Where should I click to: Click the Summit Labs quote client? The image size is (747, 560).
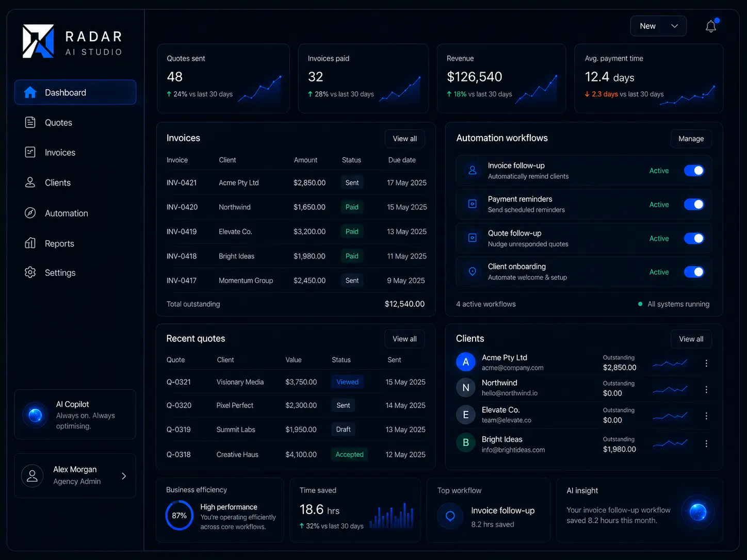point(236,430)
